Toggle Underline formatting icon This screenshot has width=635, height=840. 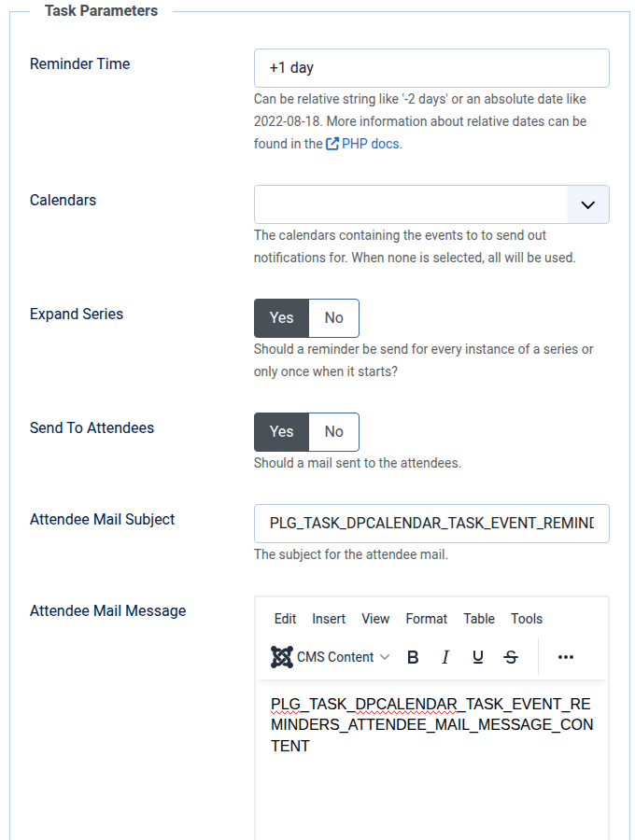478,657
